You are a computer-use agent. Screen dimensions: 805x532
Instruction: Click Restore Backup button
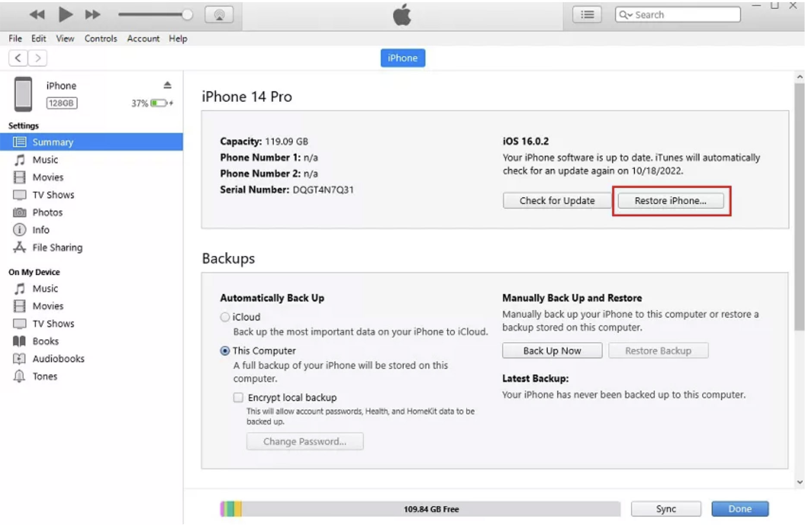pos(658,351)
